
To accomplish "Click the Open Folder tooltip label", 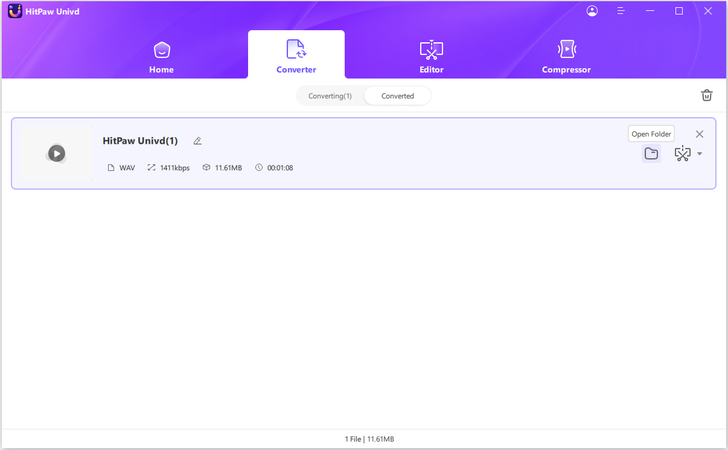I will click(x=651, y=134).
